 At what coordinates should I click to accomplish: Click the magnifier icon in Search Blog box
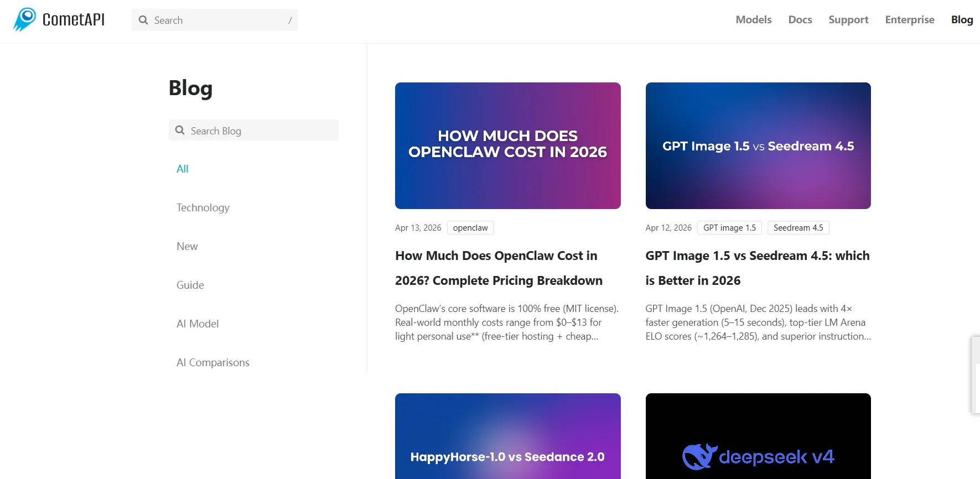point(180,130)
